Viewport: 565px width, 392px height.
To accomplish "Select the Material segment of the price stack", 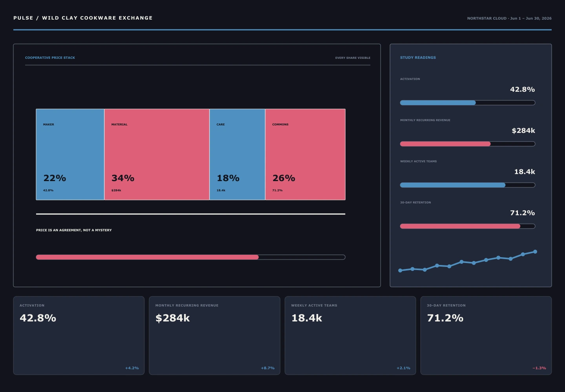I will click(157, 154).
